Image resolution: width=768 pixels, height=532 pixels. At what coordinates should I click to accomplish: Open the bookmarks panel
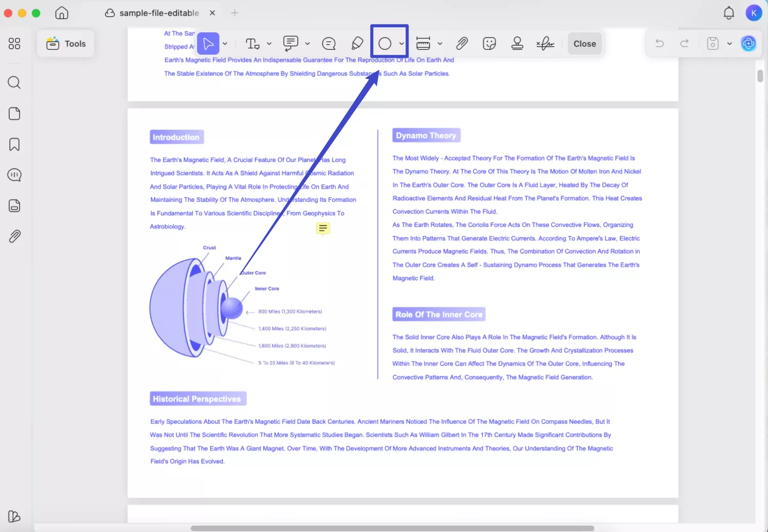(14, 144)
